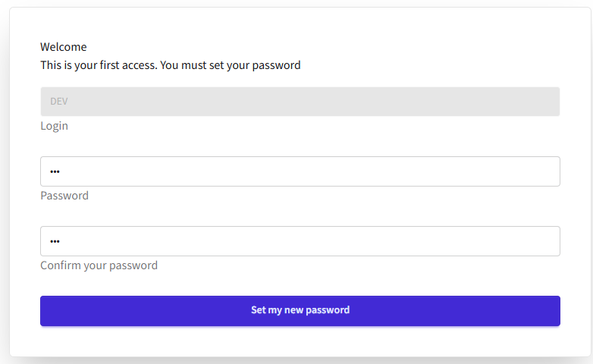Click the disabled Login field
This screenshot has width=593, height=364.
click(x=300, y=102)
